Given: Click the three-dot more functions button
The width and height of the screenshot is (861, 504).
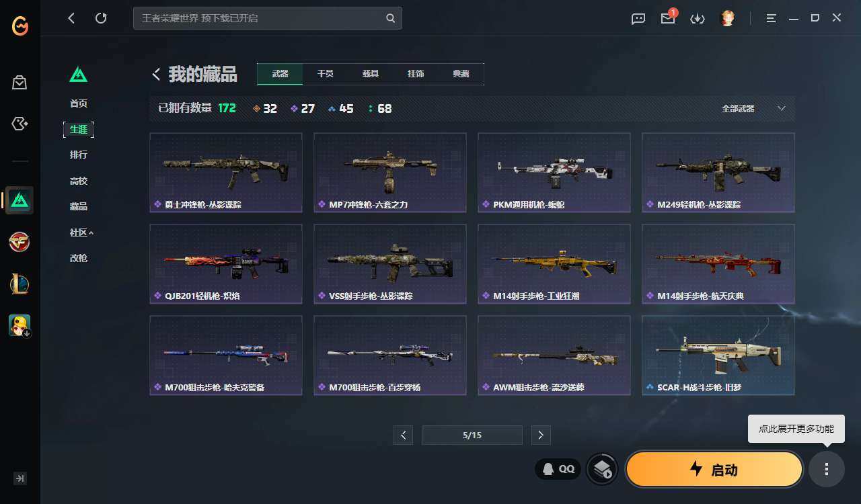Looking at the screenshot, I should point(827,469).
